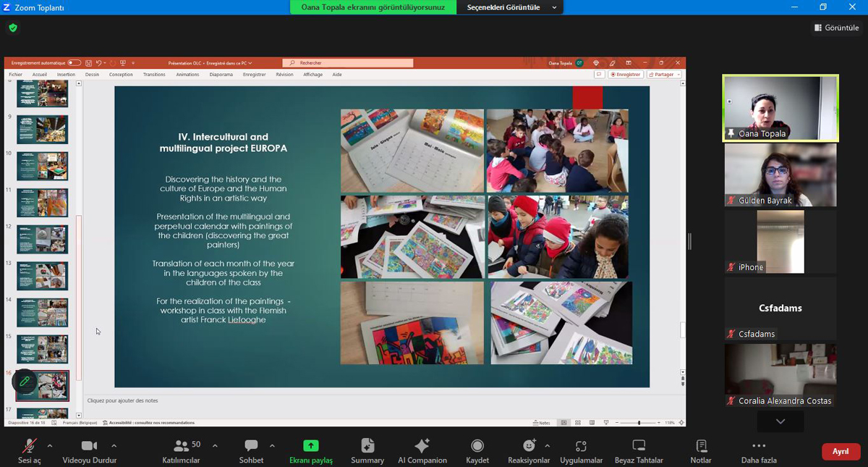Click the green encryption shield icon
868x467 pixels.
pos(13,28)
